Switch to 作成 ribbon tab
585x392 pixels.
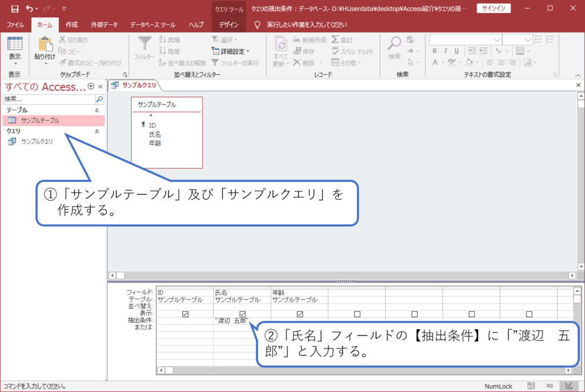71,25
